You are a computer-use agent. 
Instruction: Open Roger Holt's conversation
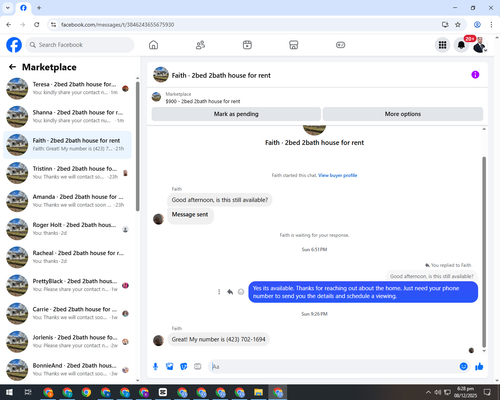click(x=68, y=229)
